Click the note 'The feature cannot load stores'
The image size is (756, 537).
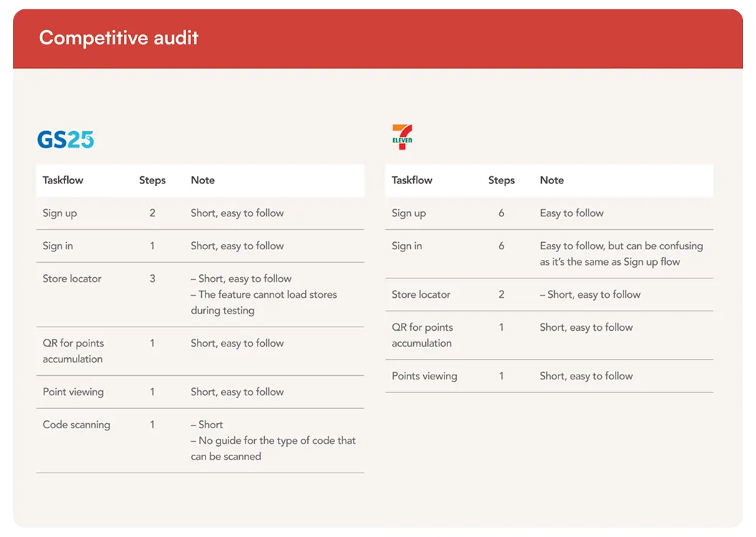coord(263,294)
